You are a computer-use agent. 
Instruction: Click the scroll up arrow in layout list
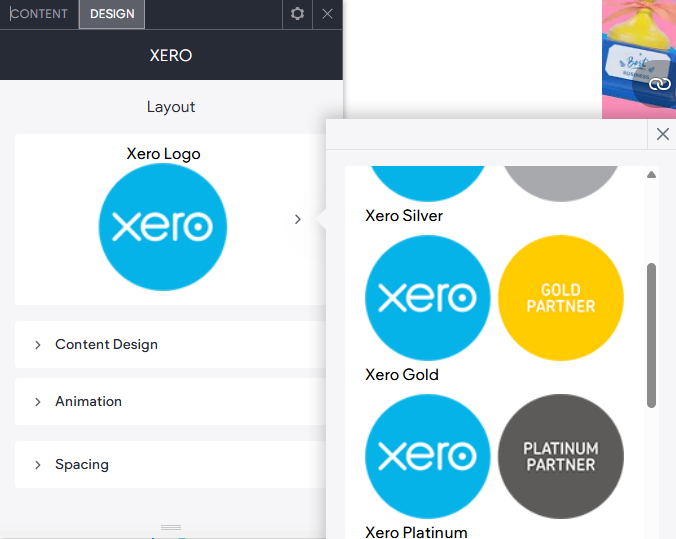click(x=651, y=175)
